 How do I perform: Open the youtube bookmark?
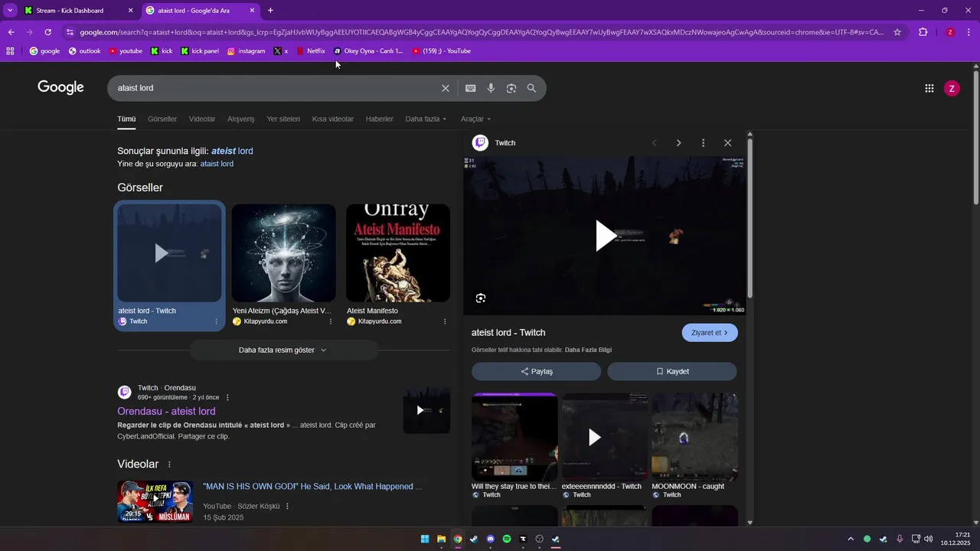126,51
